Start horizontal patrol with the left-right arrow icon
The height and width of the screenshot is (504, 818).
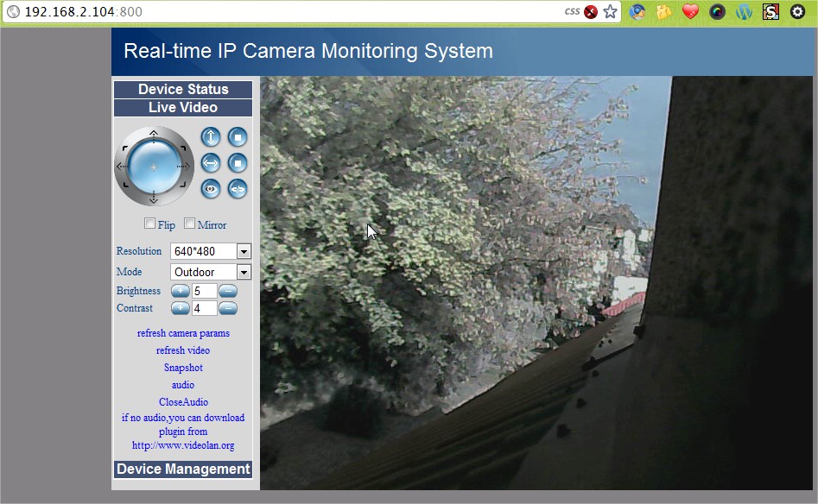(x=211, y=162)
